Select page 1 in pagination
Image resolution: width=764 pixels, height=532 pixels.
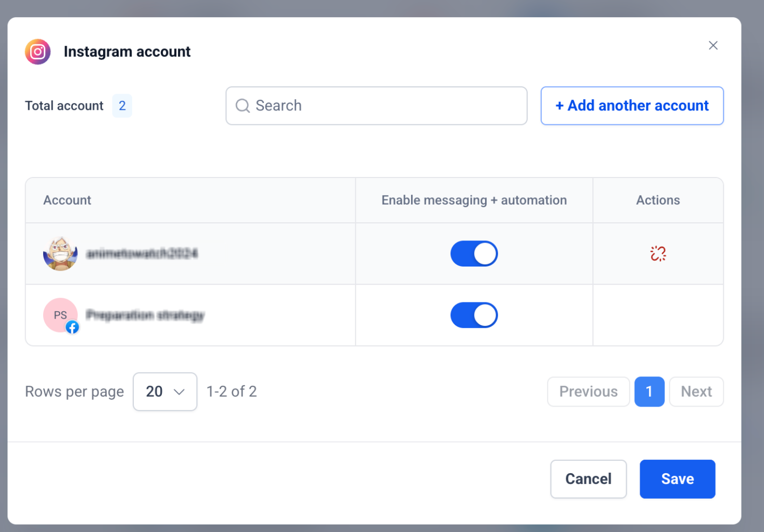point(650,391)
